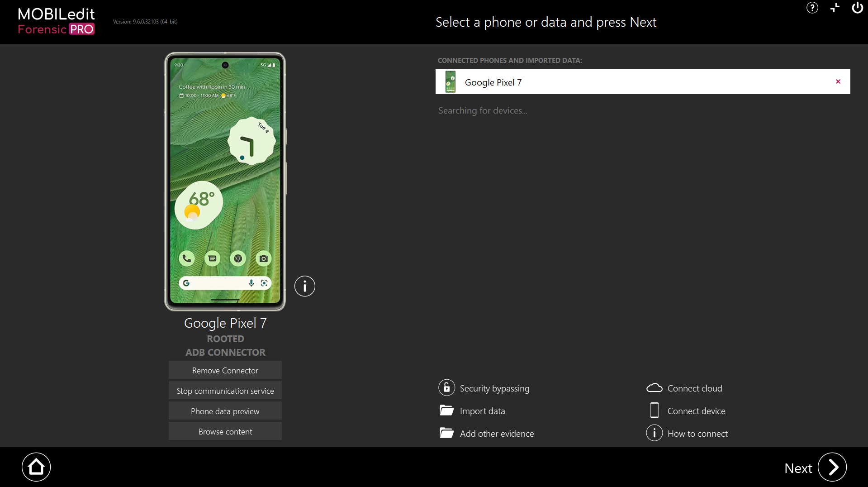Click the window resize arrows icon
The height and width of the screenshot is (487, 868).
point(835,8)
